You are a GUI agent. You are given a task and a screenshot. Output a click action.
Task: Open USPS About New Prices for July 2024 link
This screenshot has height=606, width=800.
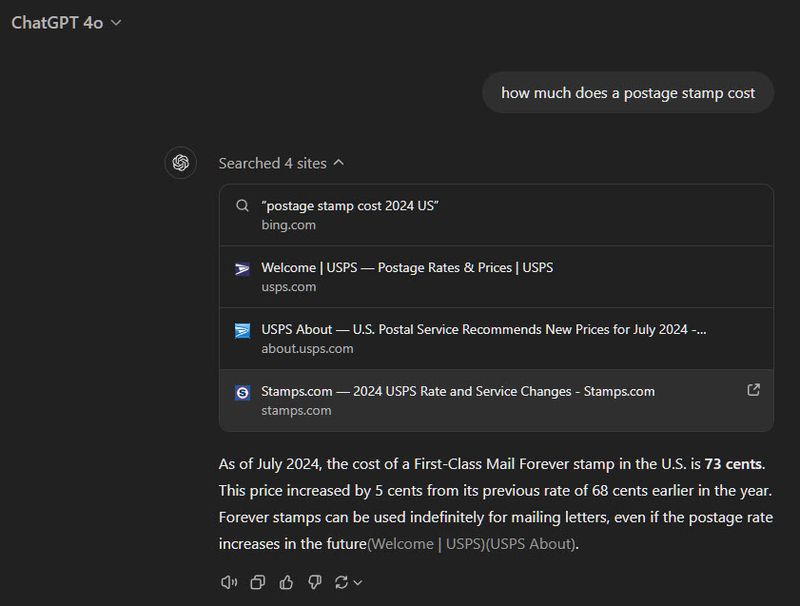(496, 339)
